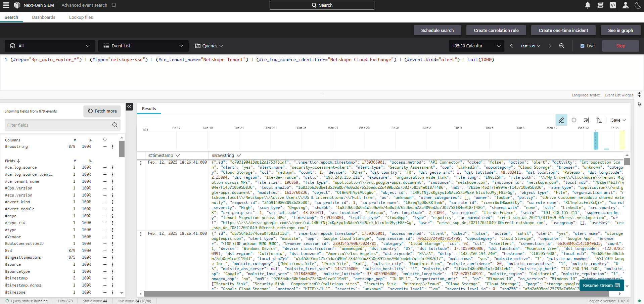Open the messages icon in top bar
644x304 pixels.
coord(600,5)
